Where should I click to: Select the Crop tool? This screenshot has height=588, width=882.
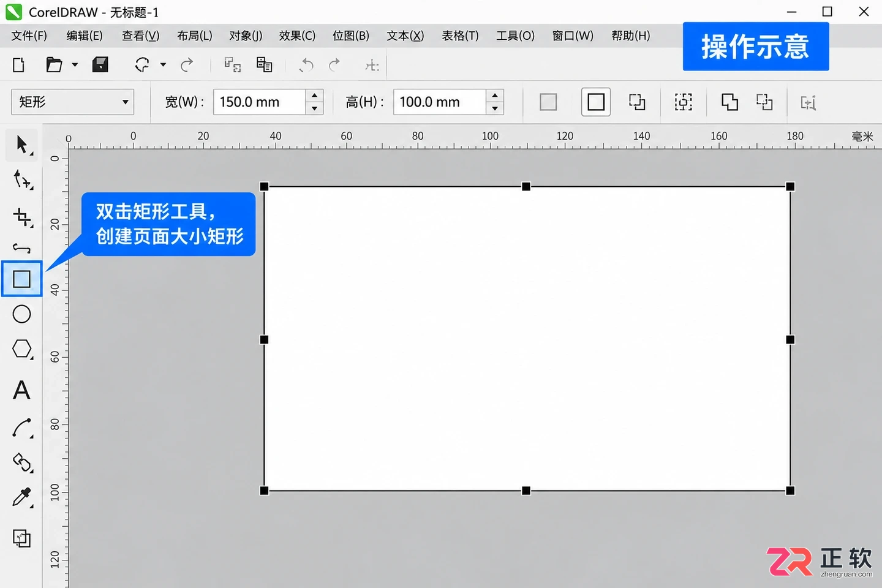[x=22, y=216]
